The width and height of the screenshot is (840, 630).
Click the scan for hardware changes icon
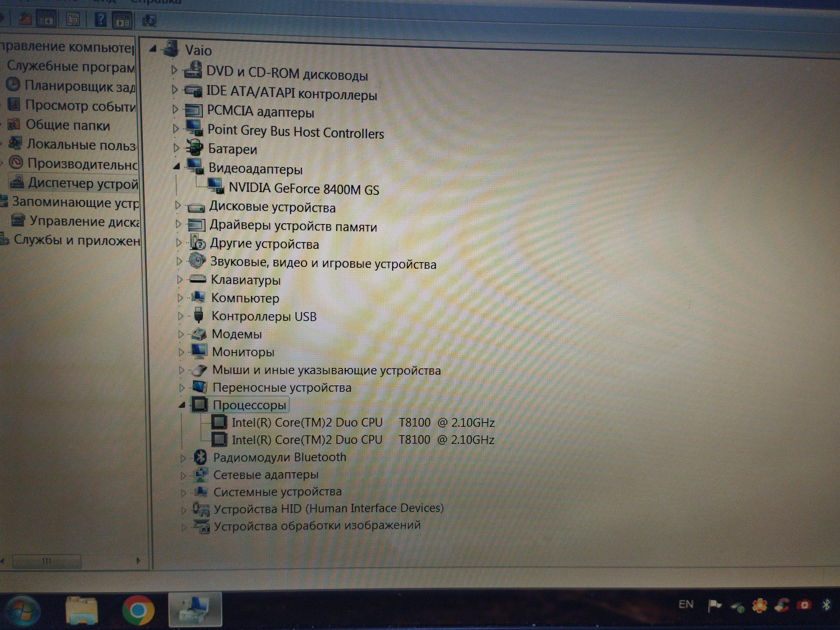pos(149,20)
